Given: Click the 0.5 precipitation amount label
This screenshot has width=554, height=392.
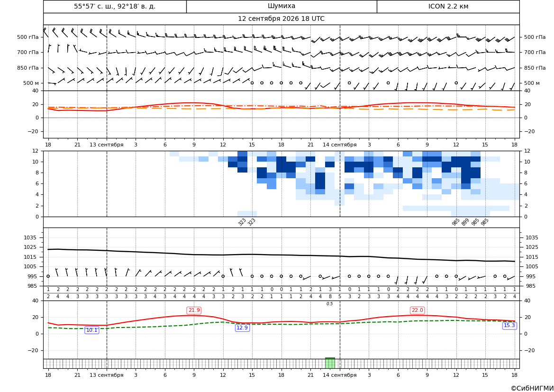Looking at the screenshot, I should [x=330, y=304].
